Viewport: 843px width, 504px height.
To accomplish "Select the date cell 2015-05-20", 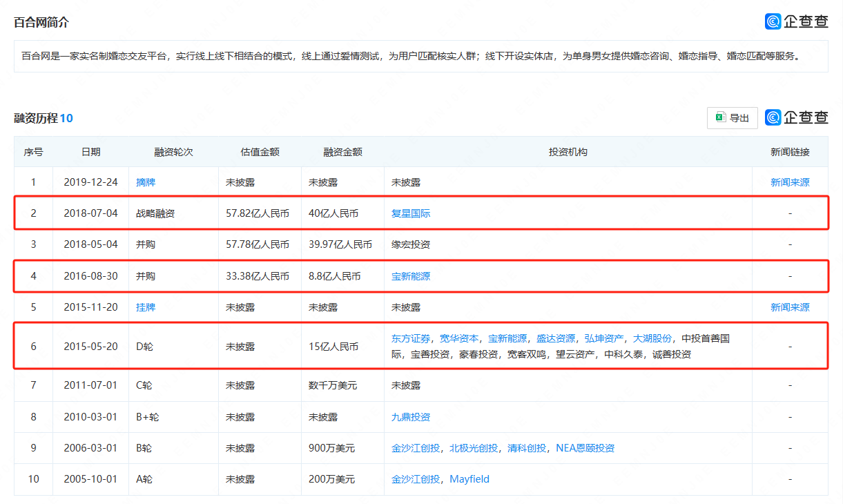I will [90, 346].
